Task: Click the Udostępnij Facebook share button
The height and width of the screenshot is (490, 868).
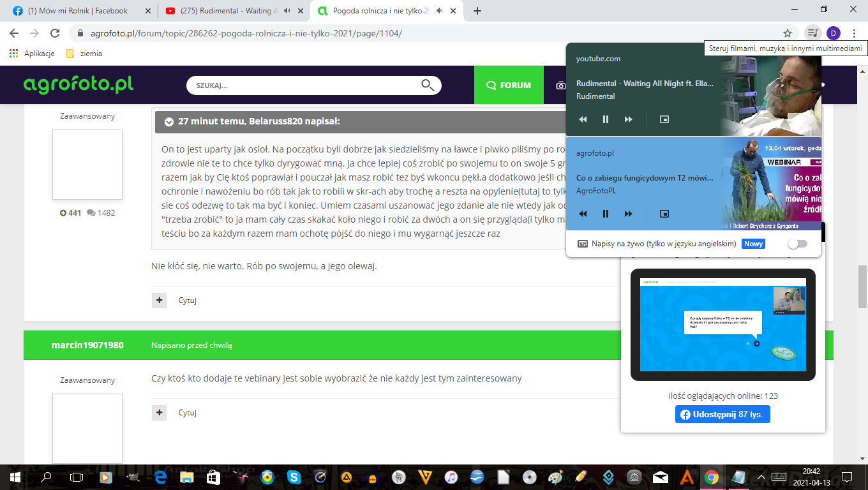Action: pos(722,414)
